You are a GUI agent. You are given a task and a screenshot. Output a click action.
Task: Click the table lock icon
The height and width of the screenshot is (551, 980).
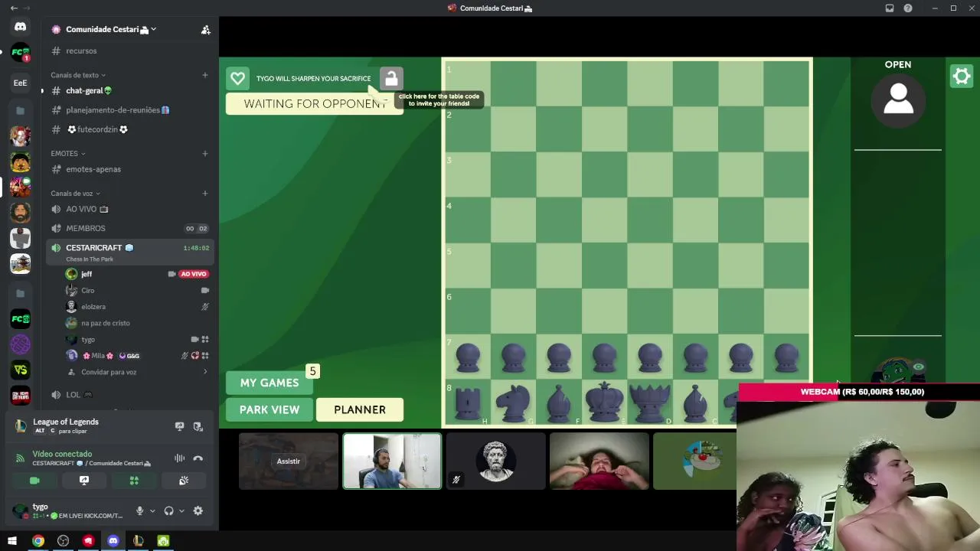click(391, 78)
